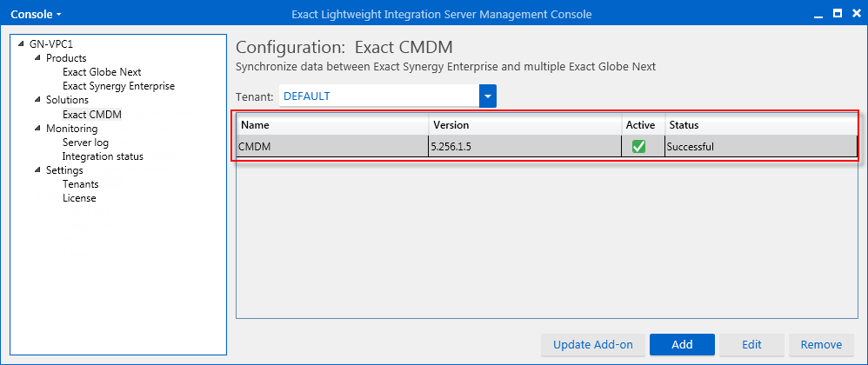The height and width of the screenshot is (365, 868).
Task: Open Tenants under Settings
Action: pyautogui.click(x=80, y=184)
